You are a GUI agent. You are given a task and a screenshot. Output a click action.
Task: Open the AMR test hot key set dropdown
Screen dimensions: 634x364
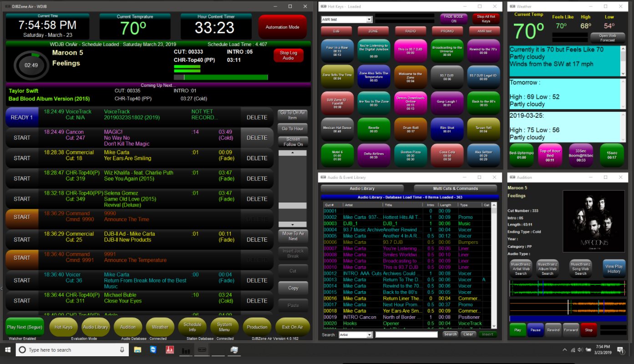(369, 20)
